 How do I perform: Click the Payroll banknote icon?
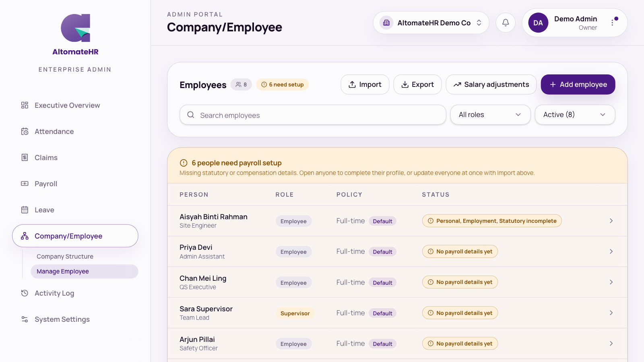25,183
